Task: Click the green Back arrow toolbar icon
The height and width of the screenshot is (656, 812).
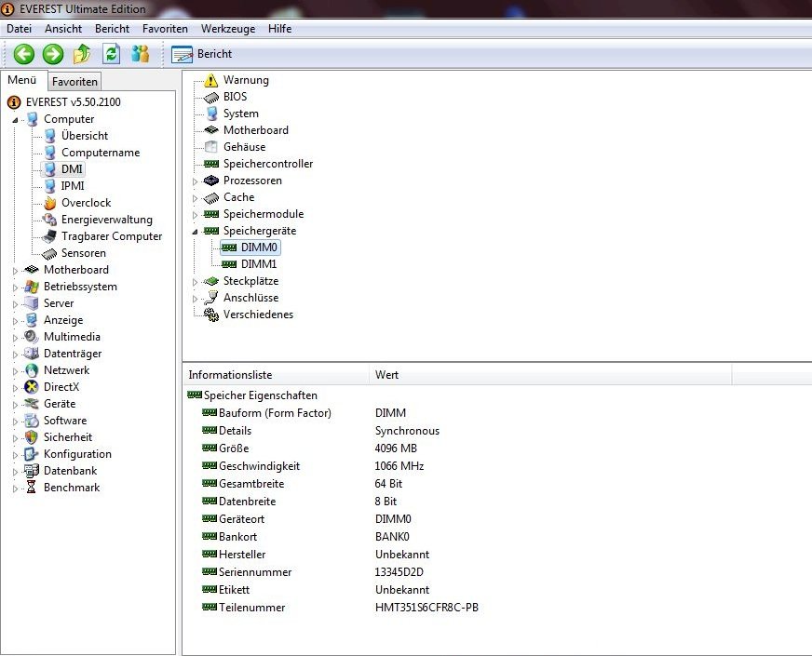Action: pyautogui.click(x=23, y=54)
